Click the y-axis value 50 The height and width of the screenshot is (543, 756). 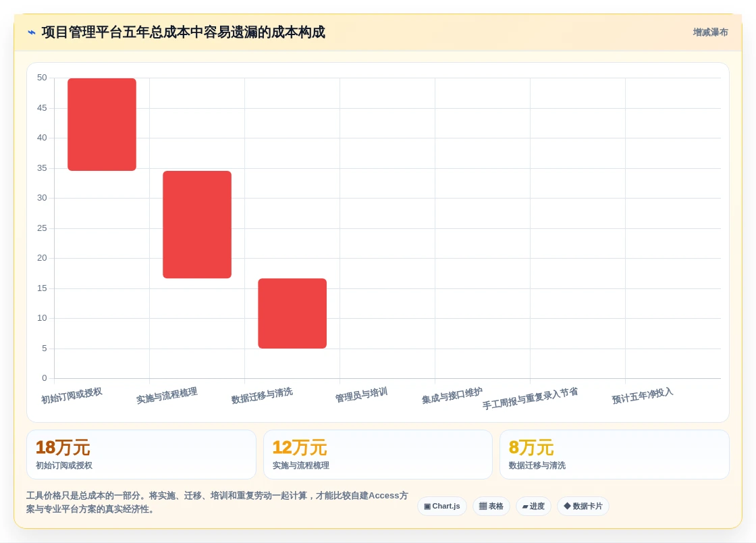42,78
